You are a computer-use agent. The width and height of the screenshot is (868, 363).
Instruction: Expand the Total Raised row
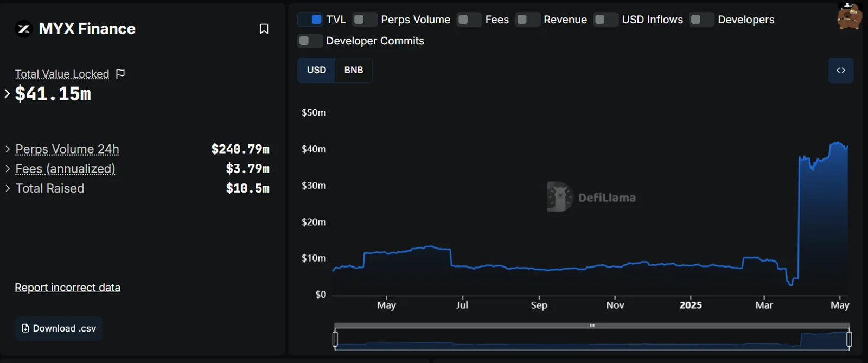[8, 188]
